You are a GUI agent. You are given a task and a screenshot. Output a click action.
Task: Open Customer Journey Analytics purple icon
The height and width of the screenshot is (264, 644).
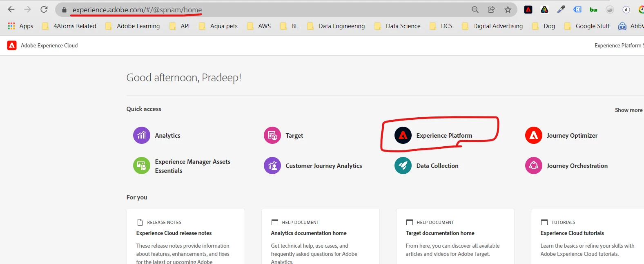coord(272,166)
